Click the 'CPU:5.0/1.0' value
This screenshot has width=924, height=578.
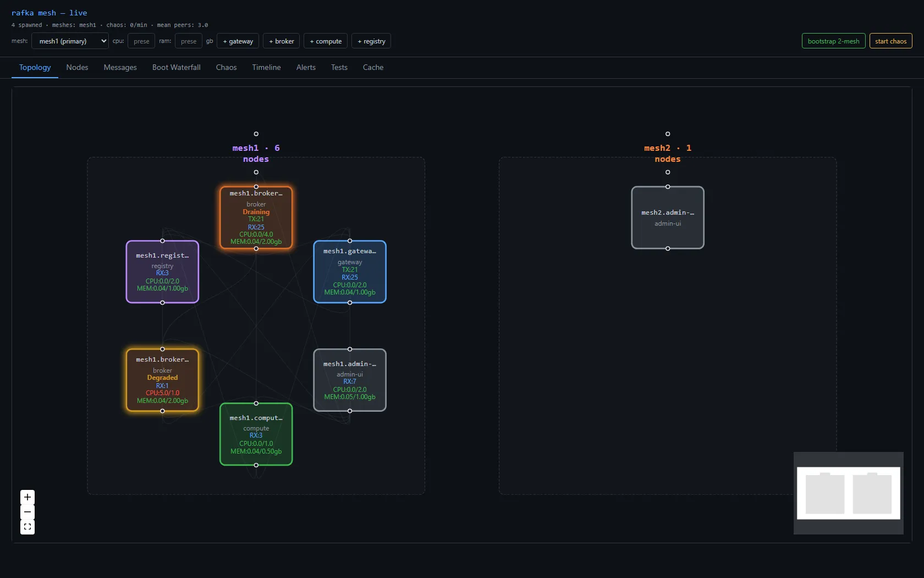[x=162, y=393]
